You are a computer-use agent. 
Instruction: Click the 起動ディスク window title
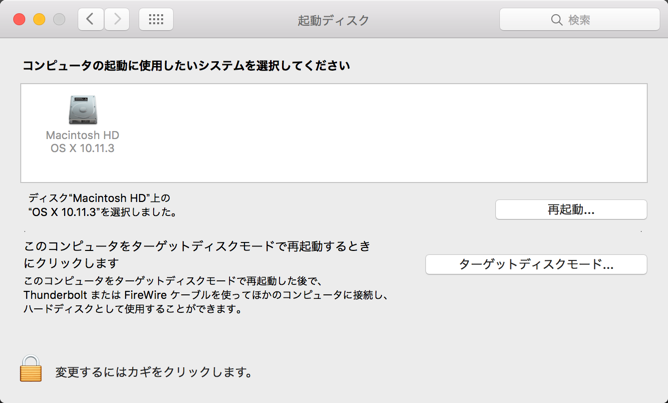[333, 20]
